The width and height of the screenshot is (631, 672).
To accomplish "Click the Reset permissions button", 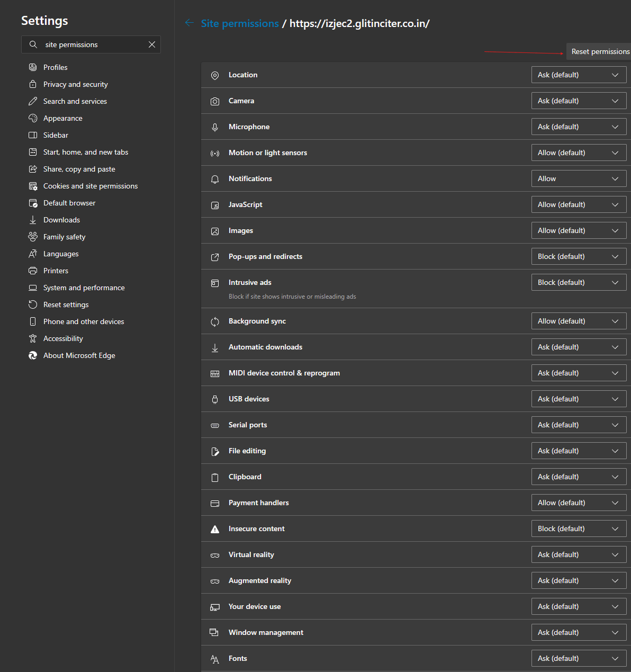I will click(599, 51).
